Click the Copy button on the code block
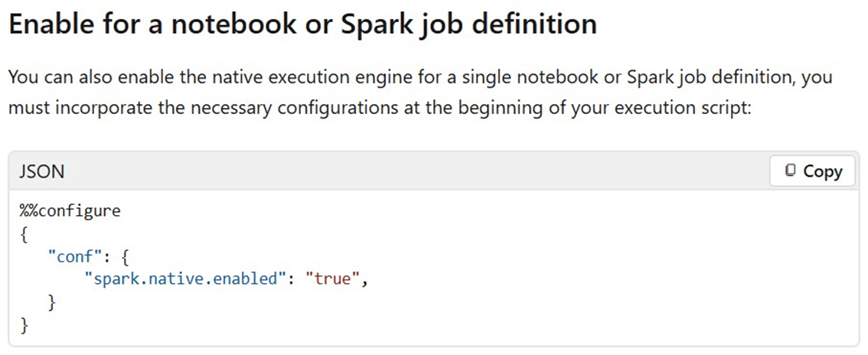Image resolution: width=868 pixels, height=355 pixels. click(x=814, y=171)
